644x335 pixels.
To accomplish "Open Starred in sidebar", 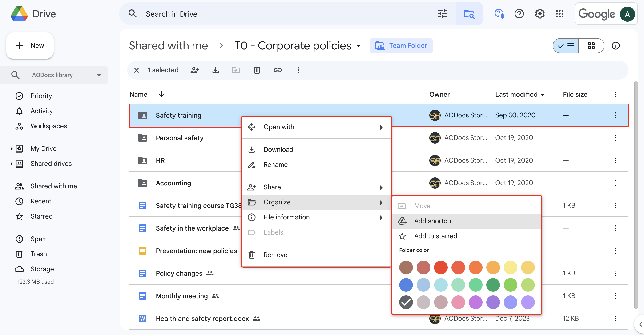I will point(41,216).
